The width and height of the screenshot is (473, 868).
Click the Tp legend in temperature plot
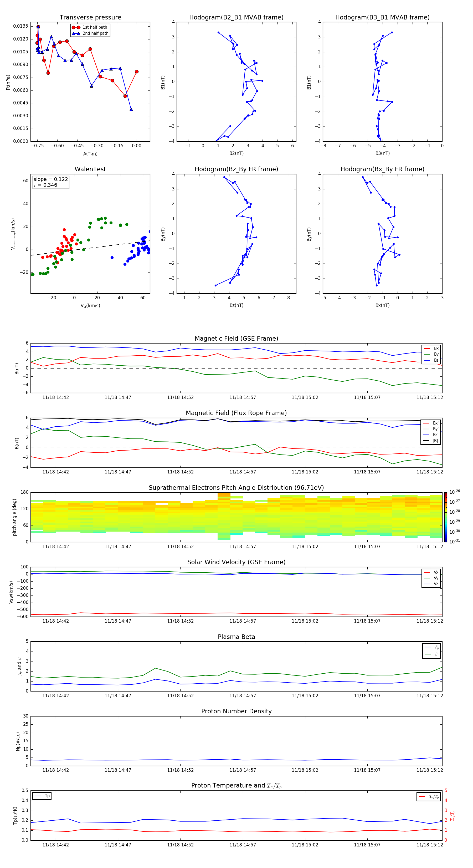click(x=42, y=796)
